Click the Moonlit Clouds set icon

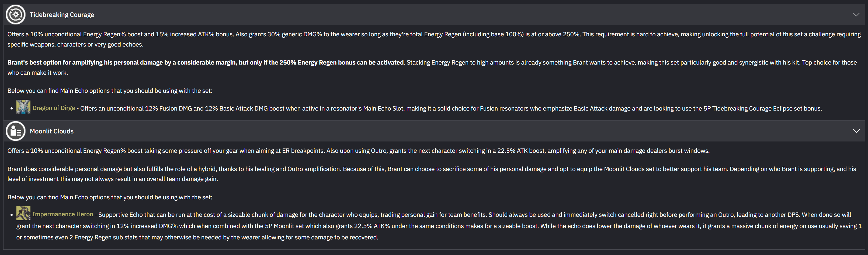[x=16, y=131]
